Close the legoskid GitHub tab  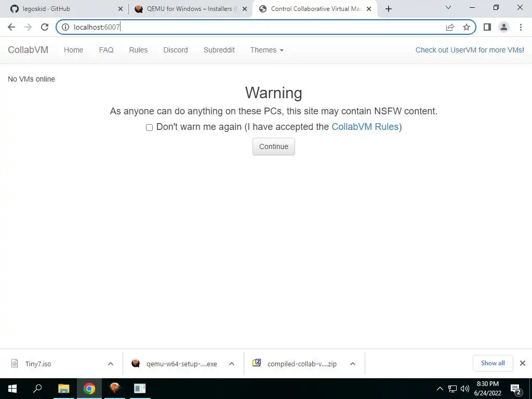[x=120, y=9]
